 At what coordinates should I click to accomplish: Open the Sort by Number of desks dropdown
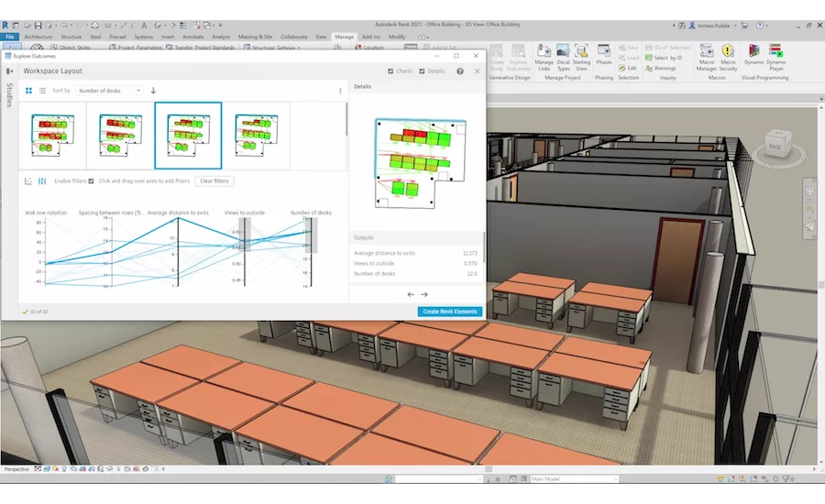[x=109, y=91]
